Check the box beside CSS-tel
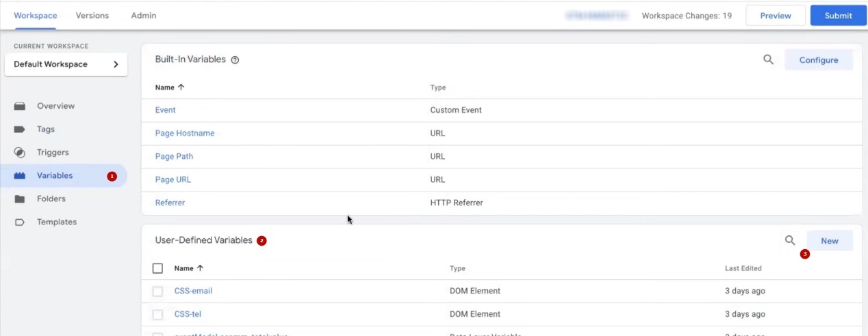The height and width of the screenshot is (336, 868). point(157,315)
